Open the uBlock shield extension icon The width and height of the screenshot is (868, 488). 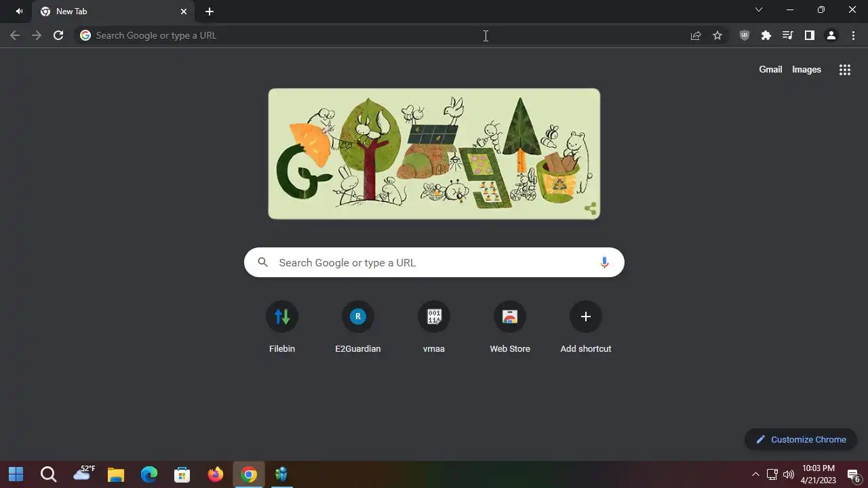(x=745, y=35)
